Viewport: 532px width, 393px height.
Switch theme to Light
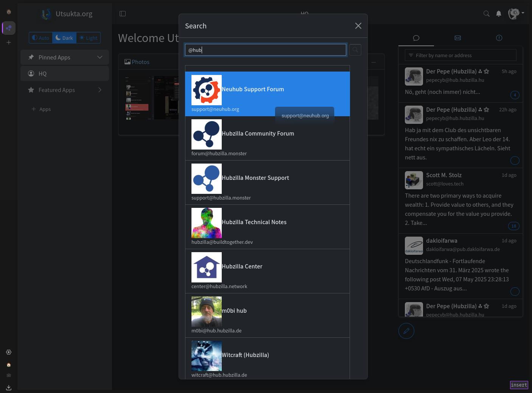tap(88, 38)
